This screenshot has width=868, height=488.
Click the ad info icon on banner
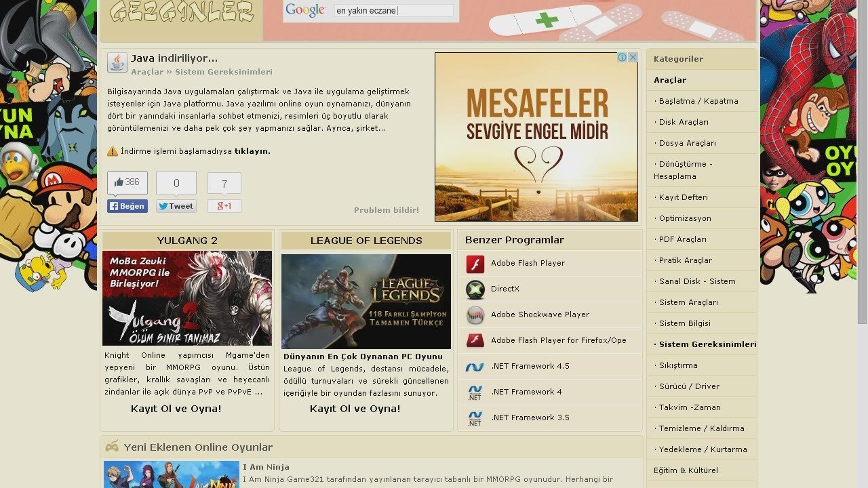(623, 58)
